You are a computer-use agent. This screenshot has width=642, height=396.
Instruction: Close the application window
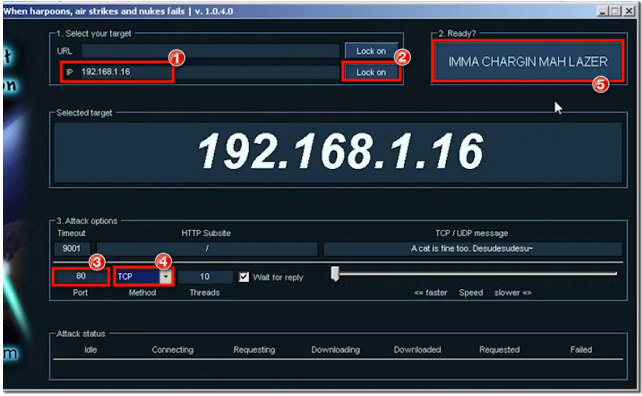(628, 11)
